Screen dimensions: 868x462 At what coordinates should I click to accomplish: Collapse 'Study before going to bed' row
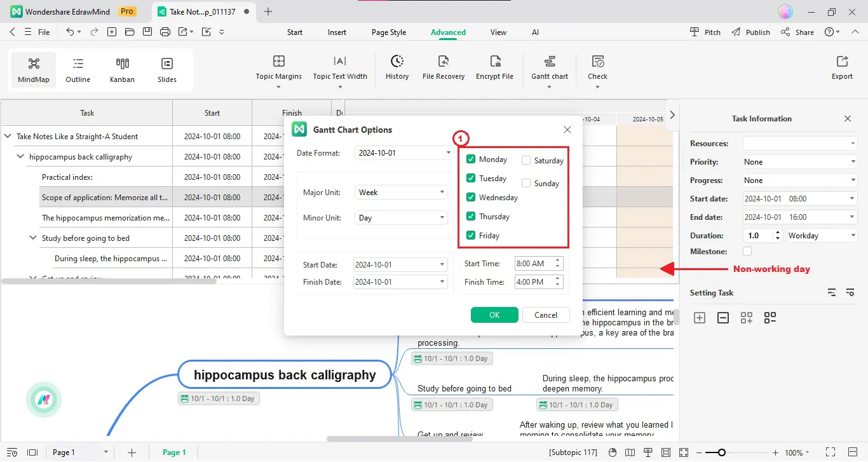click(x=33, y=238)
